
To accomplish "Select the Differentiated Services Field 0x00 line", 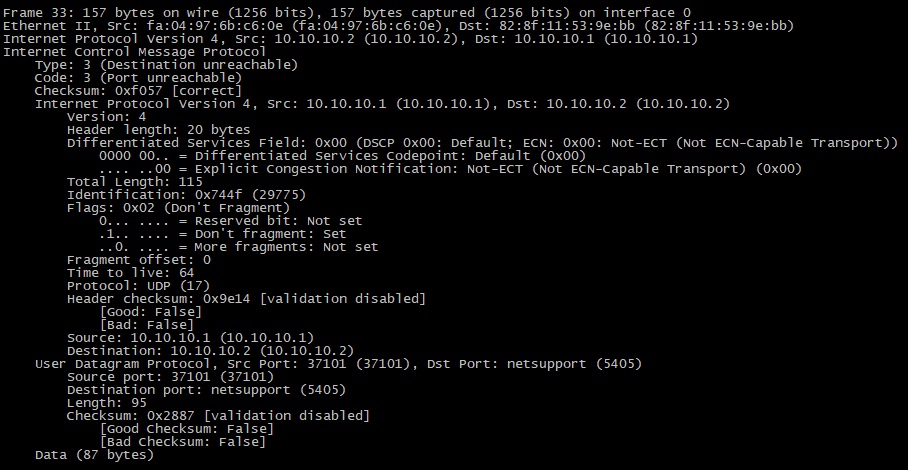I will pyautogui.click(x=482, y=142).
